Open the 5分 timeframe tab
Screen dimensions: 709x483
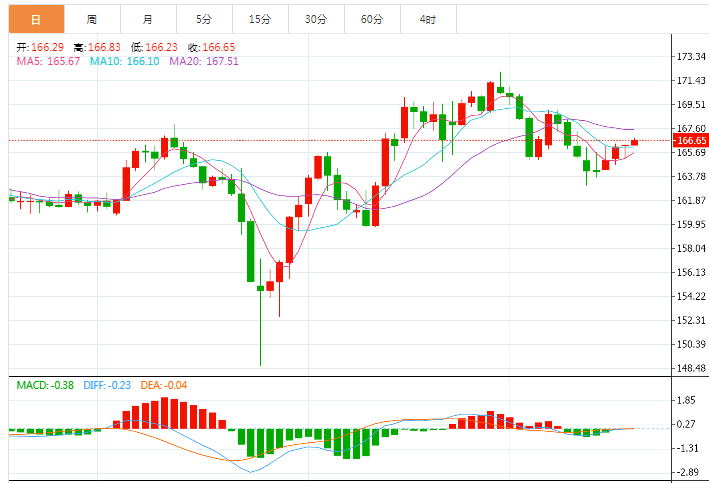[x=204, y=19]
